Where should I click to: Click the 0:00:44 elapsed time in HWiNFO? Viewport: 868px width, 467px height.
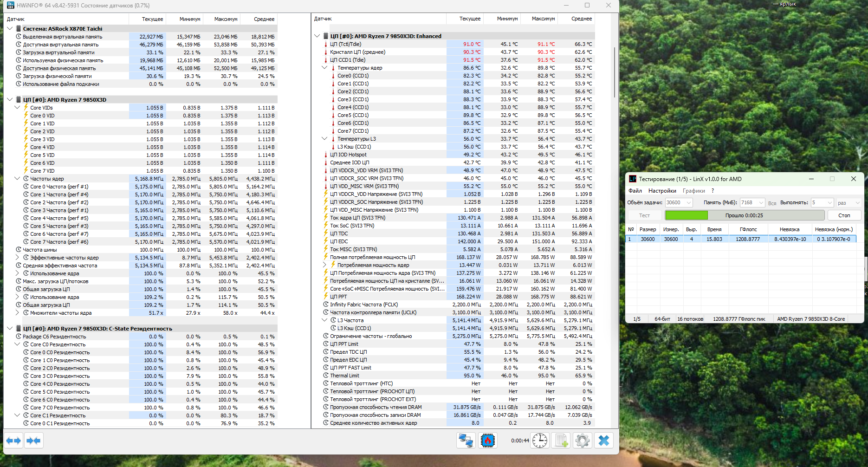point(520,441)
